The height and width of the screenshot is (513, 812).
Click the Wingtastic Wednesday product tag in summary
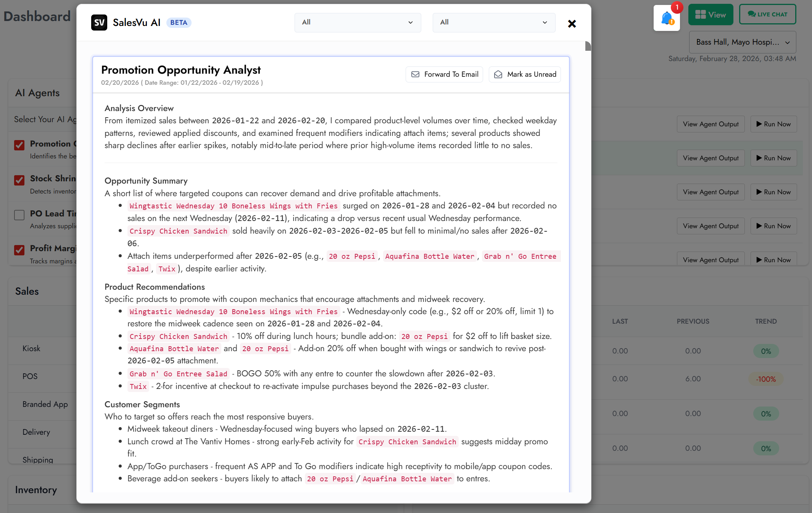pyautogui.click(x=234, y=206)
